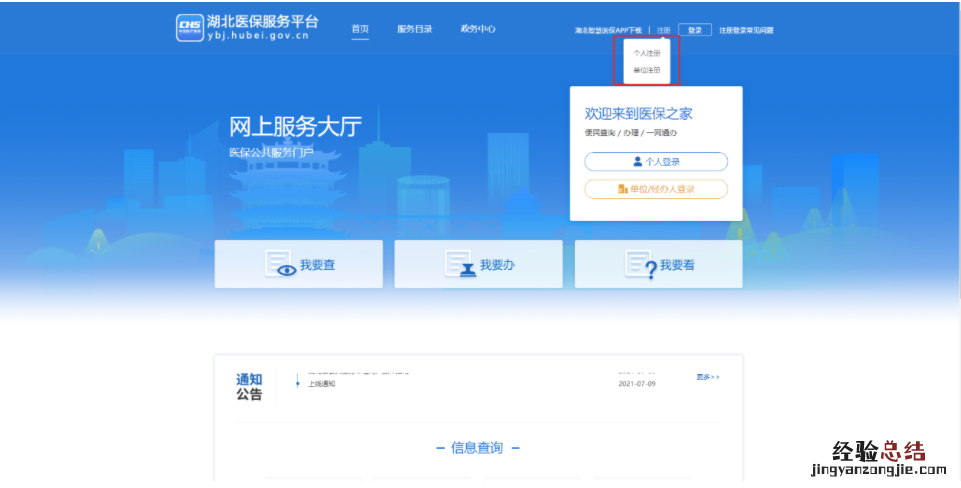Click the question mark icon on 我要看
This screenshot has width=961, height=488.
click(640, 265)
